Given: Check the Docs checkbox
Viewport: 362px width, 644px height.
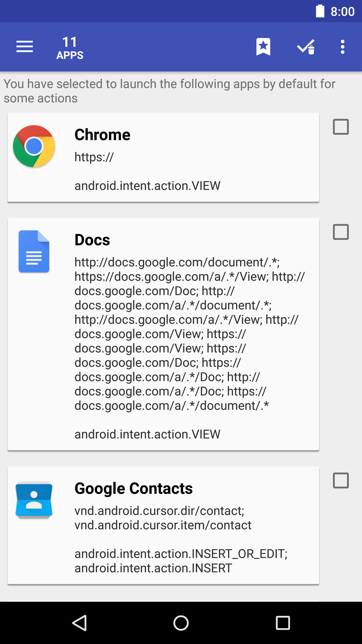Looking at the screenshot, I should 341,232.
